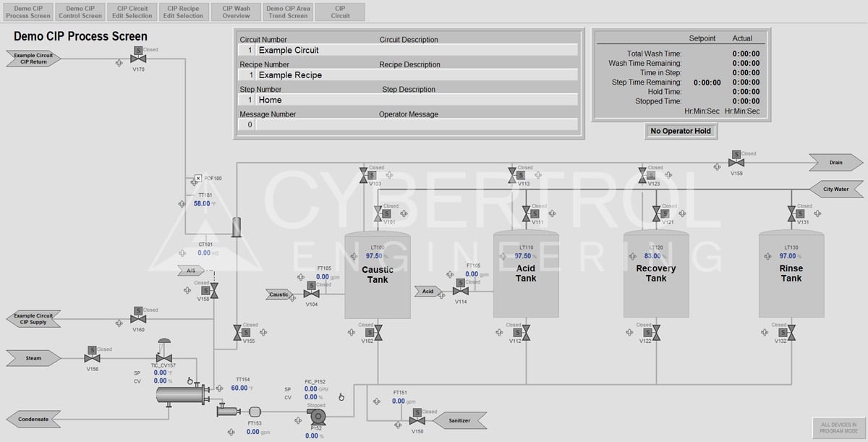Open the P152 pump device faceplate

tap(317, 417)
